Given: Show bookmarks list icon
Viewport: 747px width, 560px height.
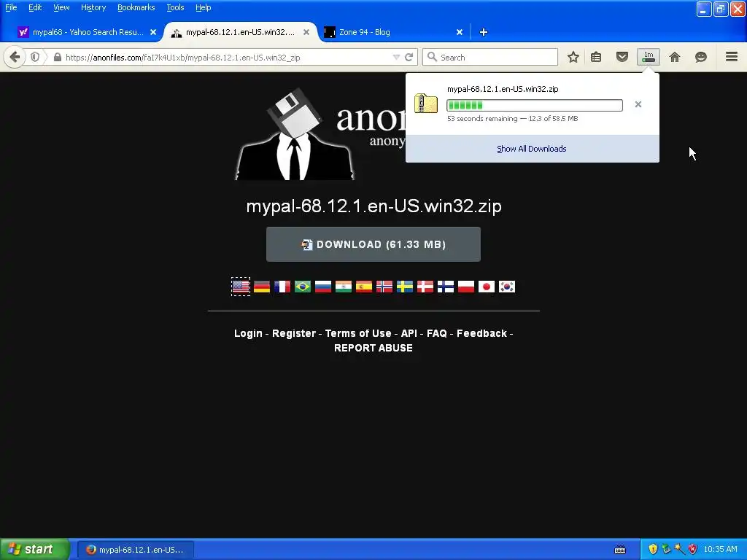Looking at the screenshot, I should (596, 57).
